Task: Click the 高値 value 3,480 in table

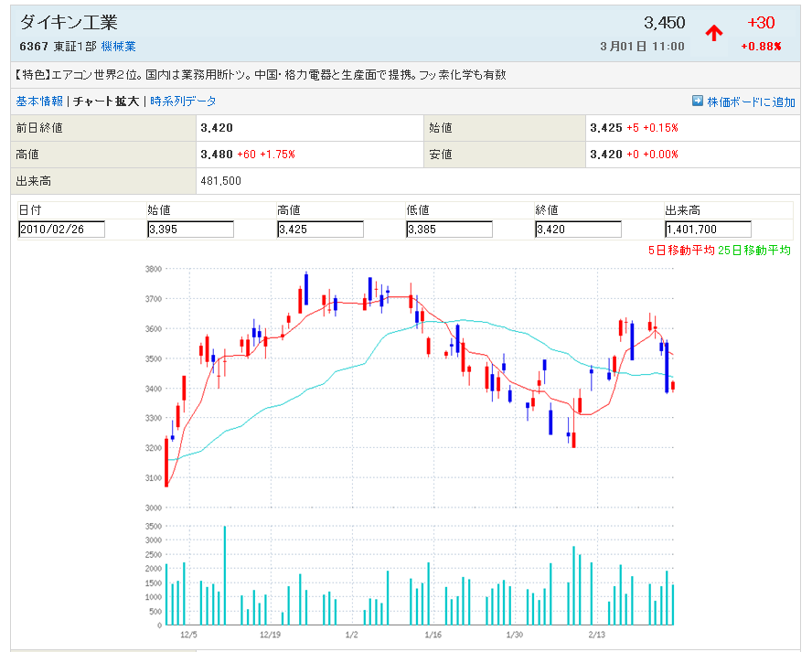Action: pos(217,155)
